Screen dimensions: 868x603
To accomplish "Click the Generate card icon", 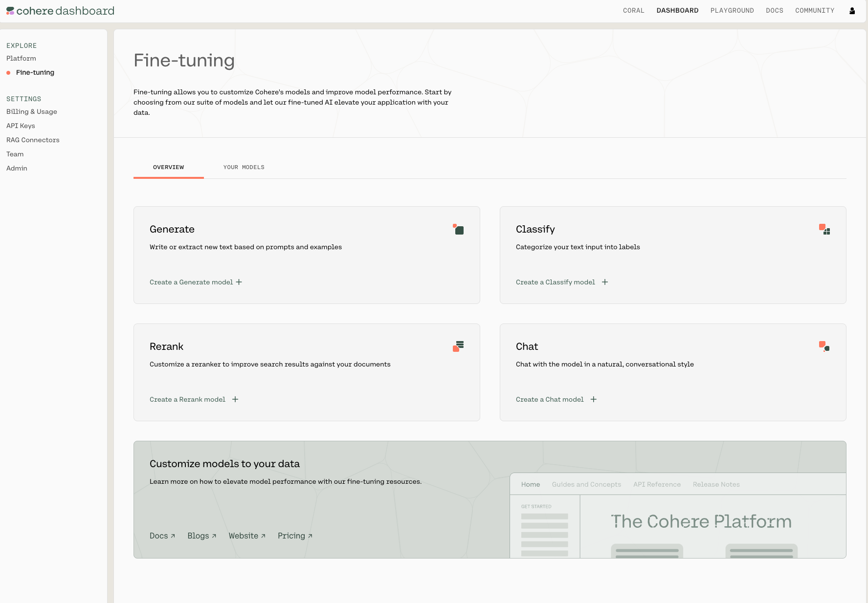I will tap(458, 229).
